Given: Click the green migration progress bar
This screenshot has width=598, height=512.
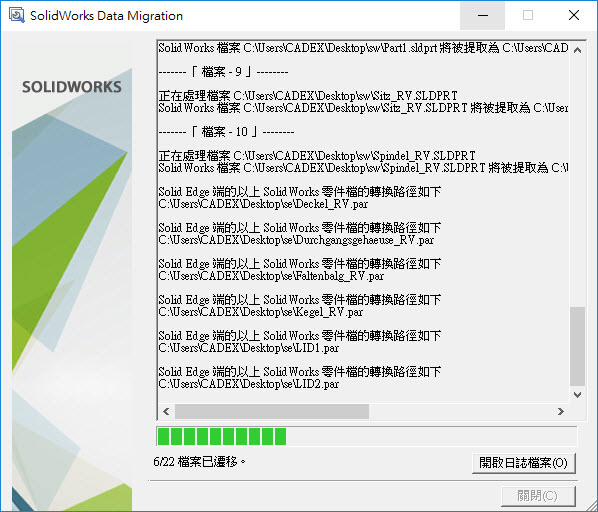Looking at the screenshot, I should coord(367,436).
